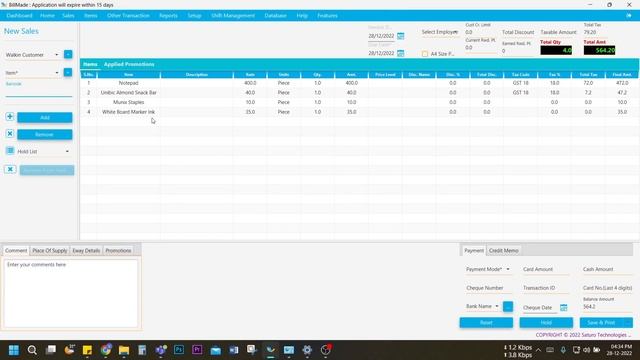The width and height of the screenshot is (640, 360).
Task: Switch to Credit Memo tab
Action: [504, 251]
